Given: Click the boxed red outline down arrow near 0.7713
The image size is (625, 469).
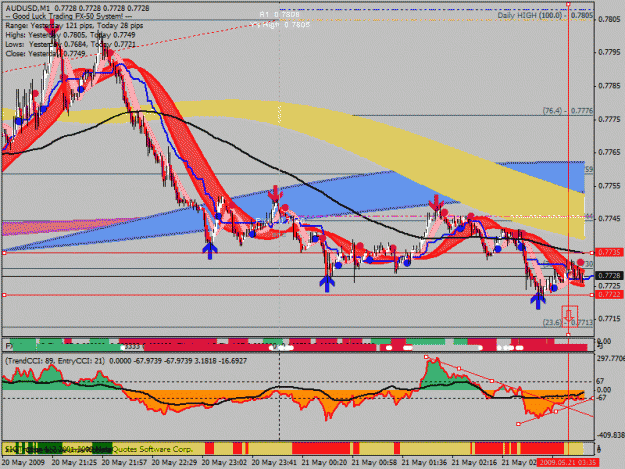Looking at the screenshot, I should [570, 316].
